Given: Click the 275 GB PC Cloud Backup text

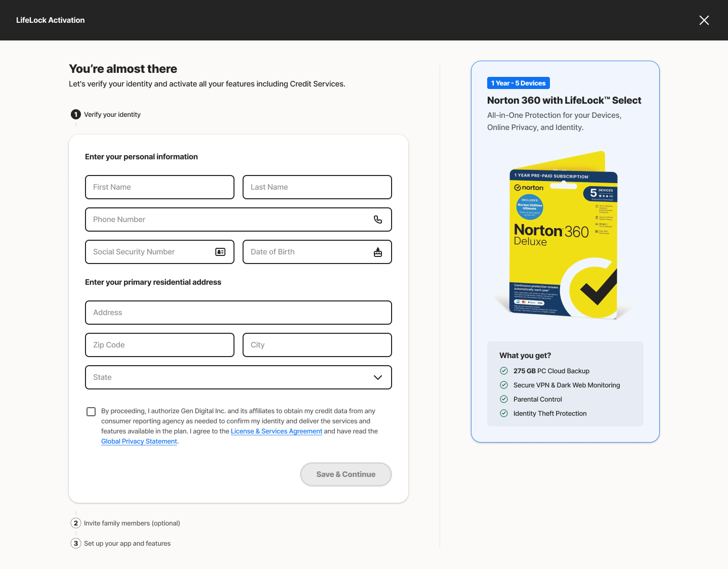Looking at the screenshot, I should pyautogui.click(x=551, y=371).
